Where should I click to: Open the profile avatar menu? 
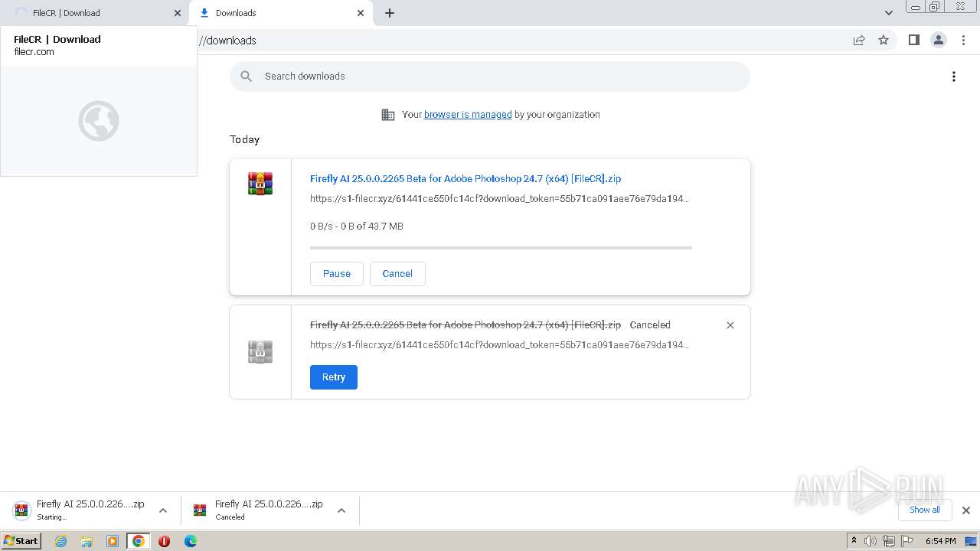click(938, 40)
